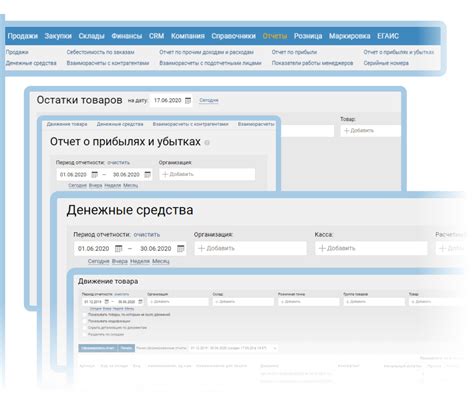
Task: Open Взаиморасчеты с контрагентами in top submenu
Action: (x=108, y=63)
